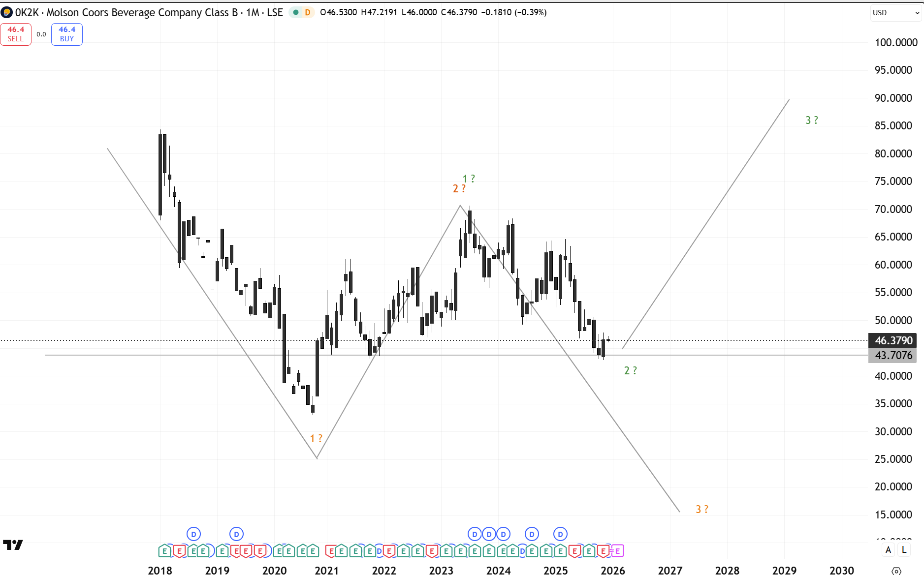
Task: Click the Molson Coors symbol logo
Action: point(7,12)
